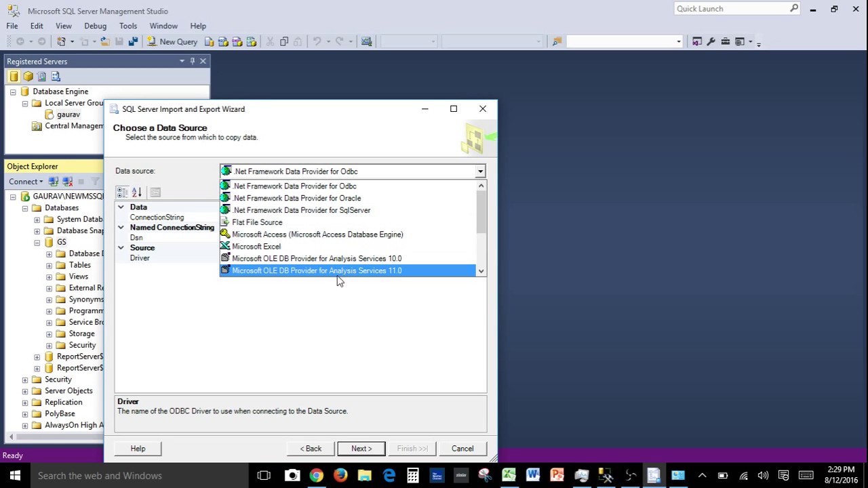Expand the Server Objects node
Viewport: 868px width, 488px height.
pyautogui.click(x=25, y=391)
